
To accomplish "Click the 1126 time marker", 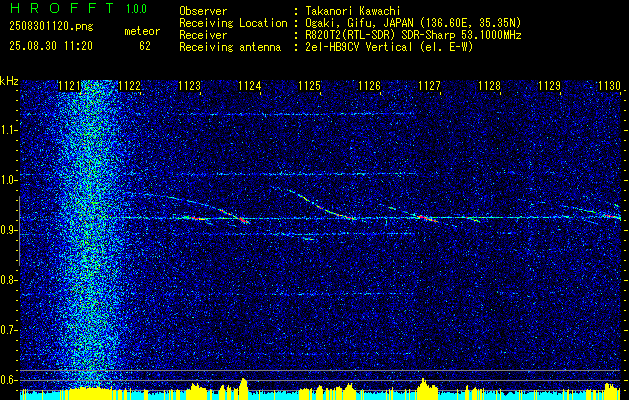I will click(x=369, y=85).
